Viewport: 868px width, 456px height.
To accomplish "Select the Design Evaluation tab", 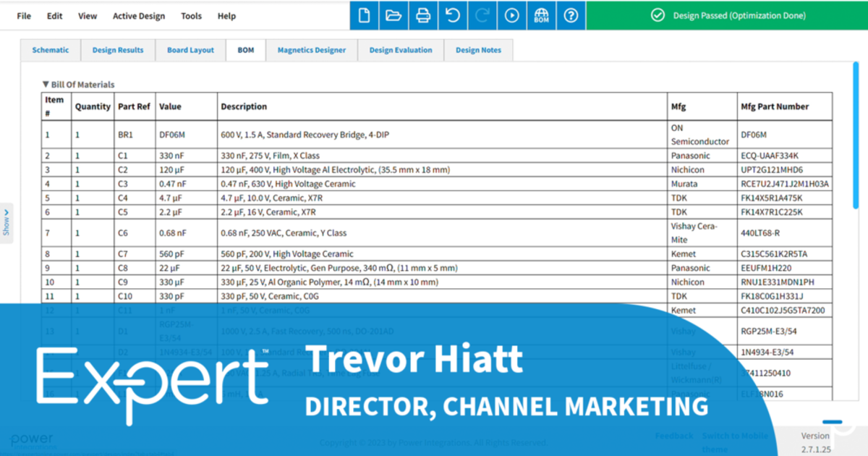I will point(400,50).
